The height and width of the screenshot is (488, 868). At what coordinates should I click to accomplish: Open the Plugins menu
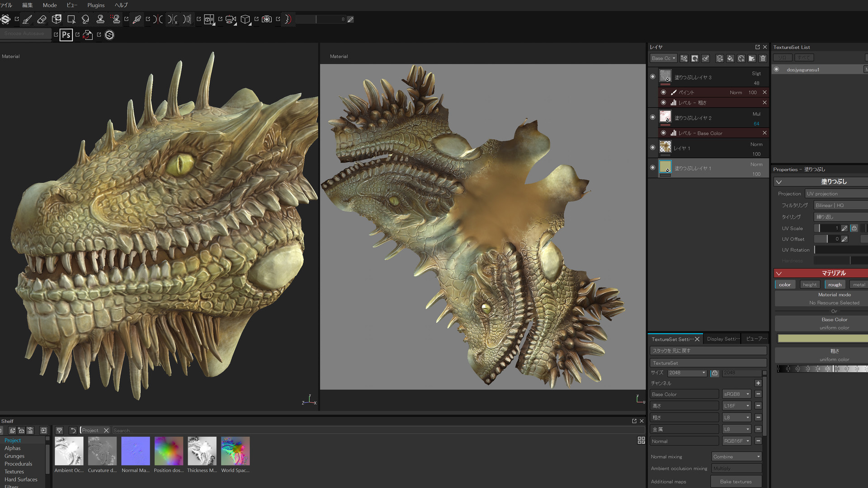point(96,5)
